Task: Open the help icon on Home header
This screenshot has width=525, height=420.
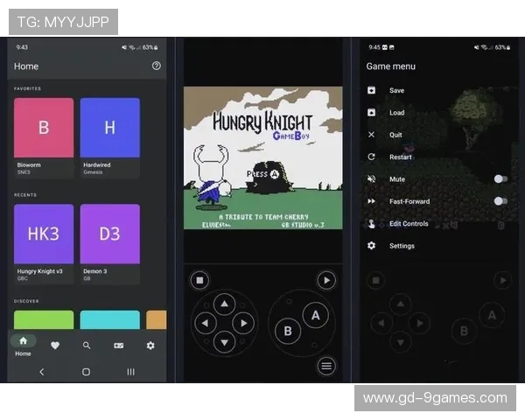Action: 156,66
